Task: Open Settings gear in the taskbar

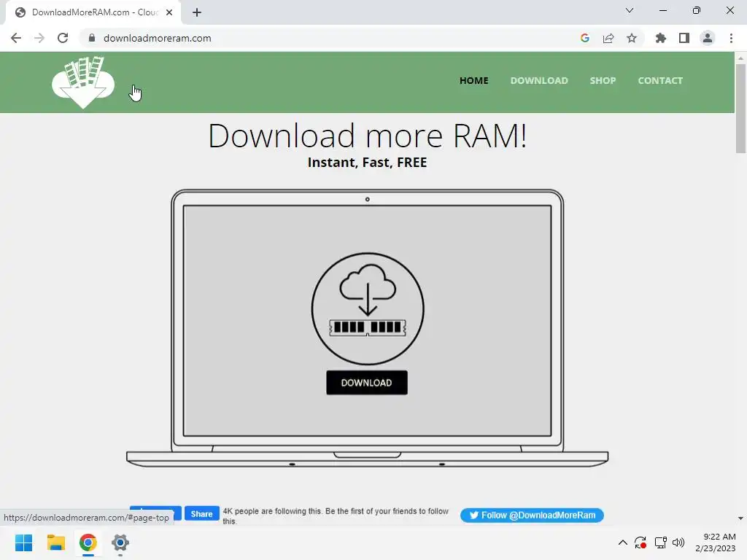Action: tap(120, 542)
